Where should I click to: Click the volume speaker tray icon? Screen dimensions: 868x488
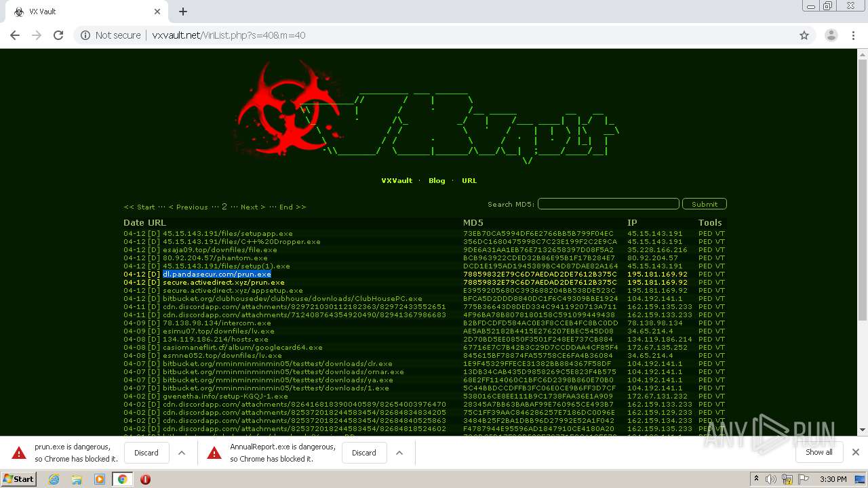coord(771,479)
